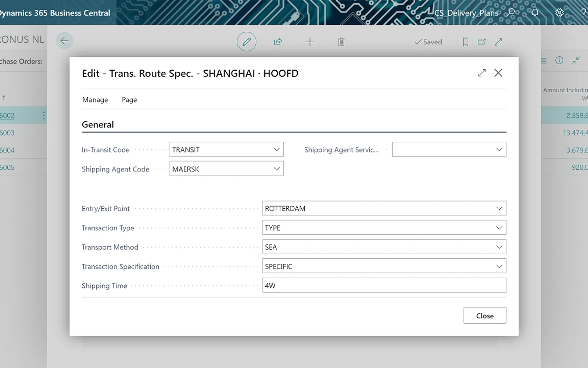Click the General section heading
This screenshot has width=588, height=368.
click(98, 124)
